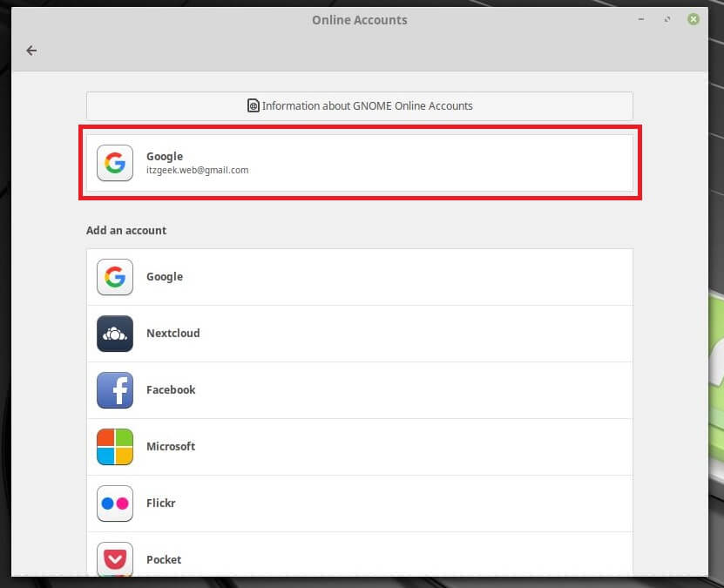This screenshot has width=724, height=588.
Task: Close the Online Accounts window
Action: click(693, 19)
